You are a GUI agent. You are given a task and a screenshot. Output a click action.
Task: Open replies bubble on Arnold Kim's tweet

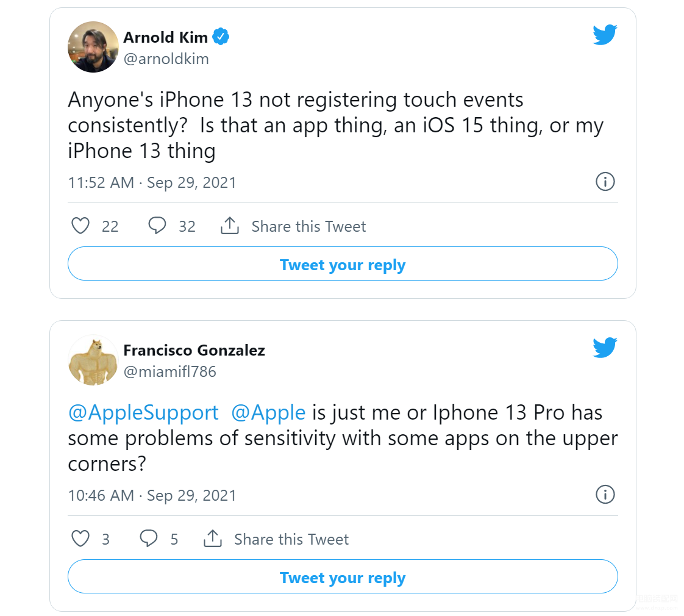point(157,226)
